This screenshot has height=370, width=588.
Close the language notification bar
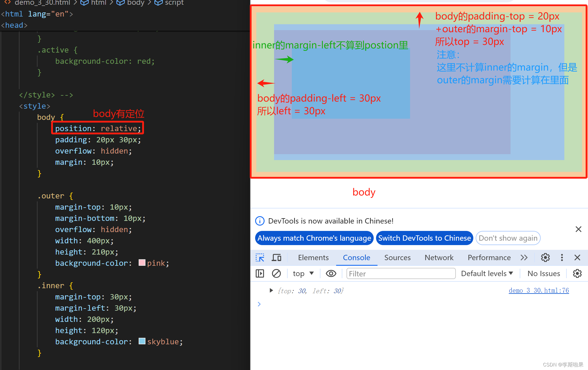pyautogui.click(x=578, y=229)
